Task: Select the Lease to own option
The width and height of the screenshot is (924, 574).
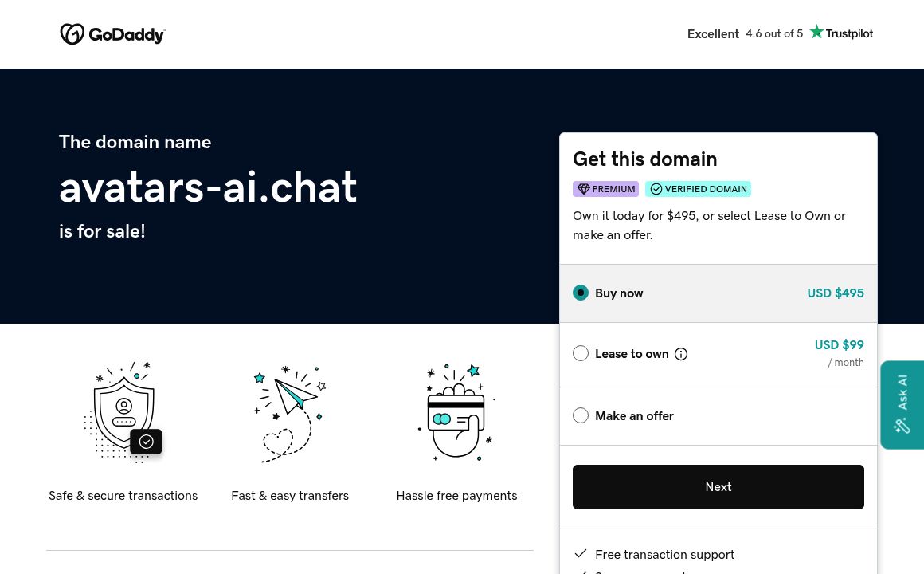Action: click(x=581, y=353)
